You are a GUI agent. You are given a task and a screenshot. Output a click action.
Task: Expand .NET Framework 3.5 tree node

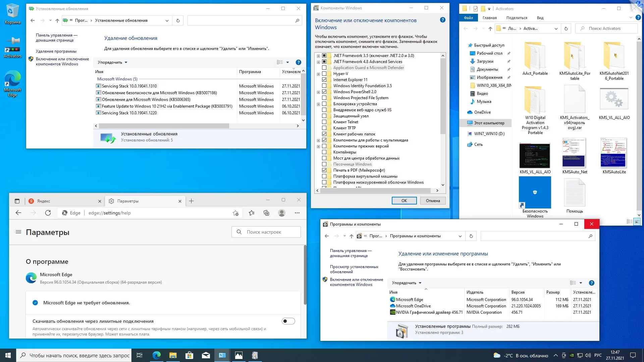tap(318, 56)
